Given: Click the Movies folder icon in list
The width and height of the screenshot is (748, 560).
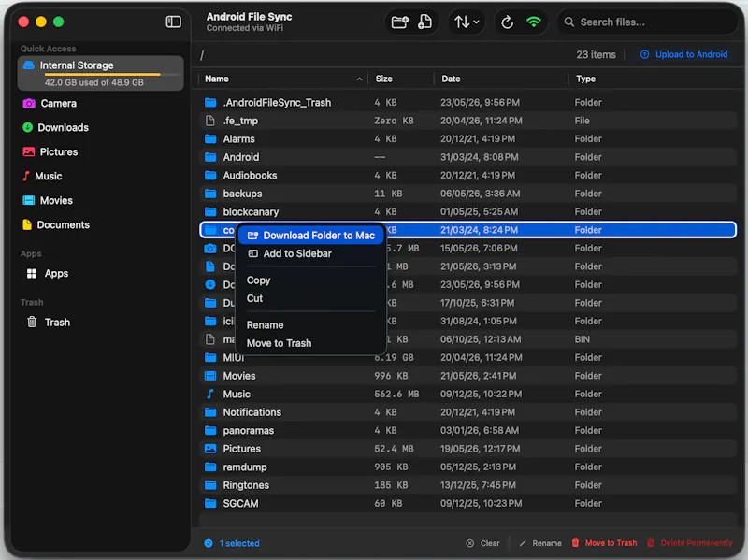Looking at the screenshot, I should coord(209,376).
